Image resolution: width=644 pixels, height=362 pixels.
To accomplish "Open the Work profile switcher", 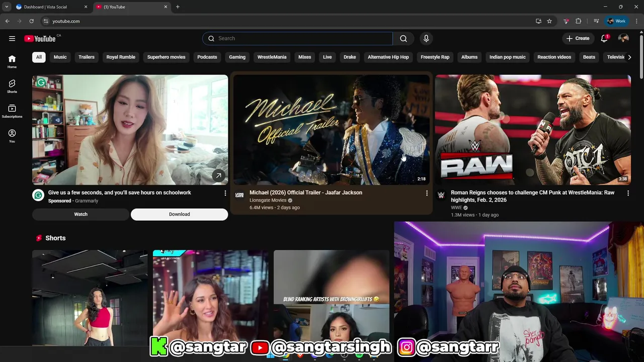I will pos(616,21).
